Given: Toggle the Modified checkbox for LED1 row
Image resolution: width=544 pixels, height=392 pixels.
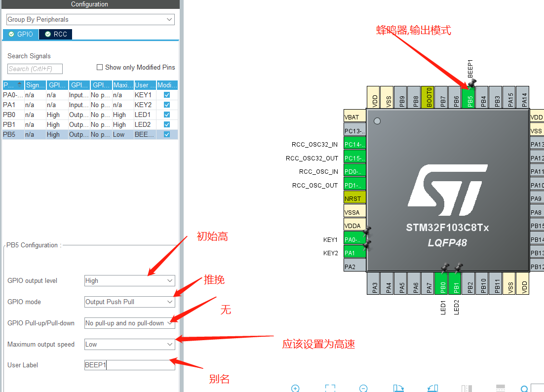Looking at the screenshot, I should 167,115.
